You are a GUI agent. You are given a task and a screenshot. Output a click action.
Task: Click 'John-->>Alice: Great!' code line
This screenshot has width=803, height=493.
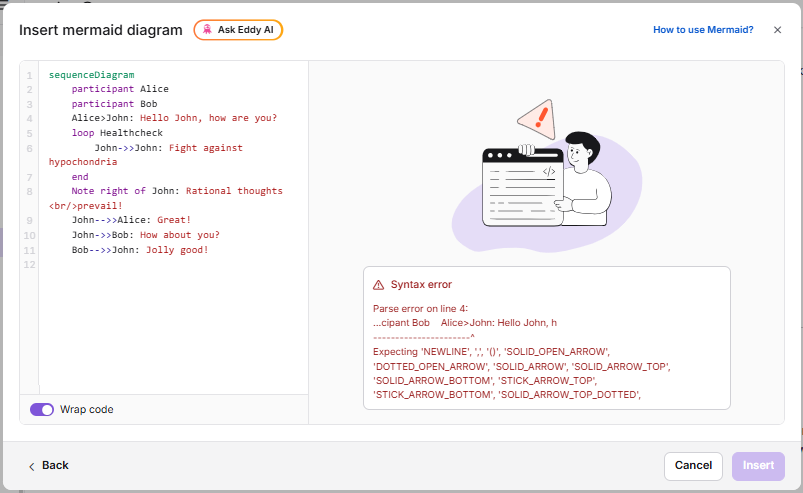(131, 220)
